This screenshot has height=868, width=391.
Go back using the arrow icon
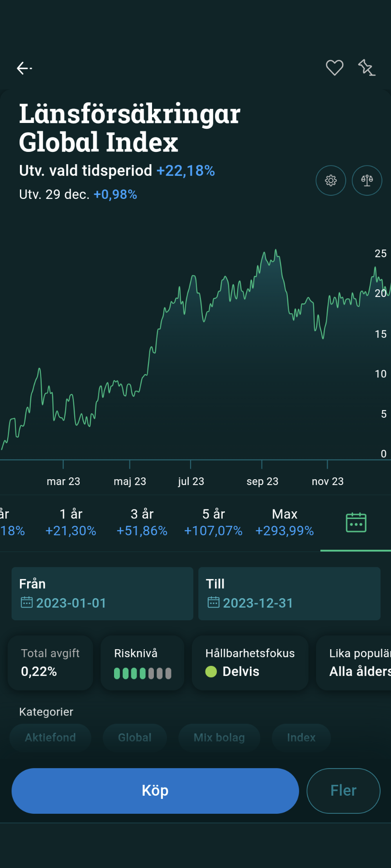[x=24, y=68]
